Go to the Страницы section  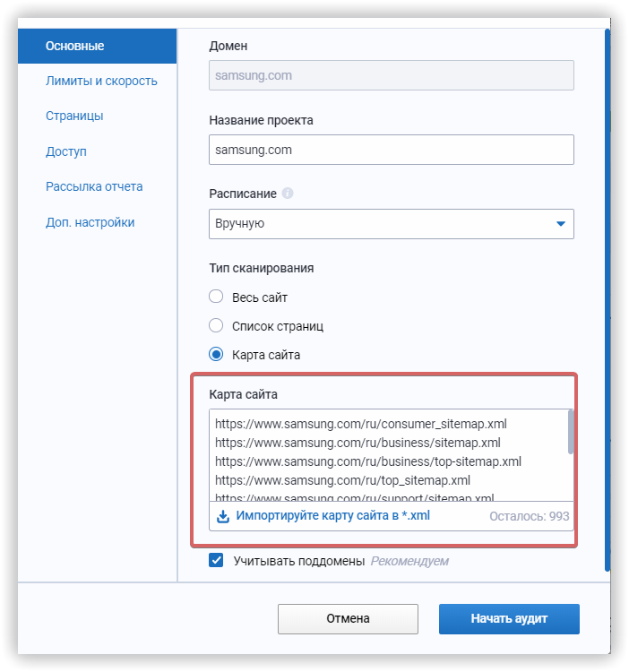[74, 116]
